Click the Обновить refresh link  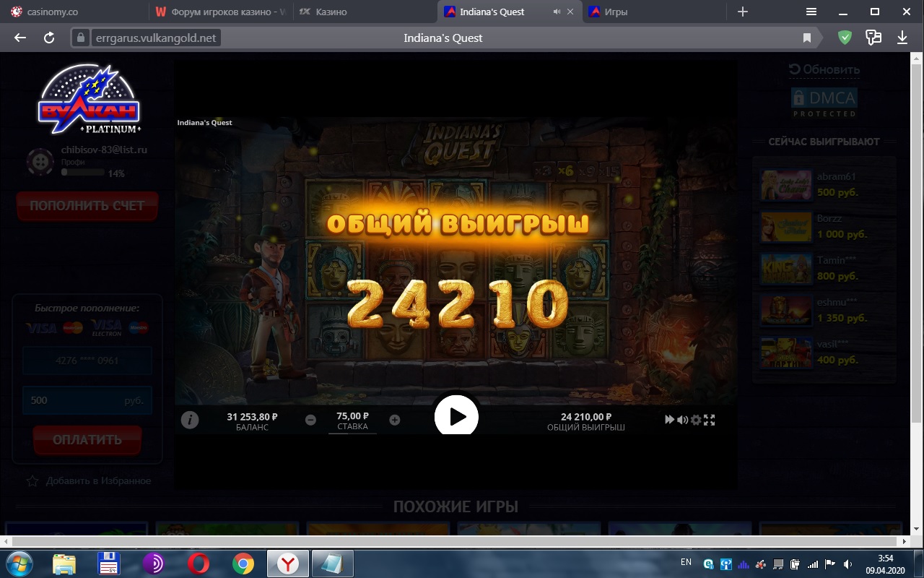[824, 69]
